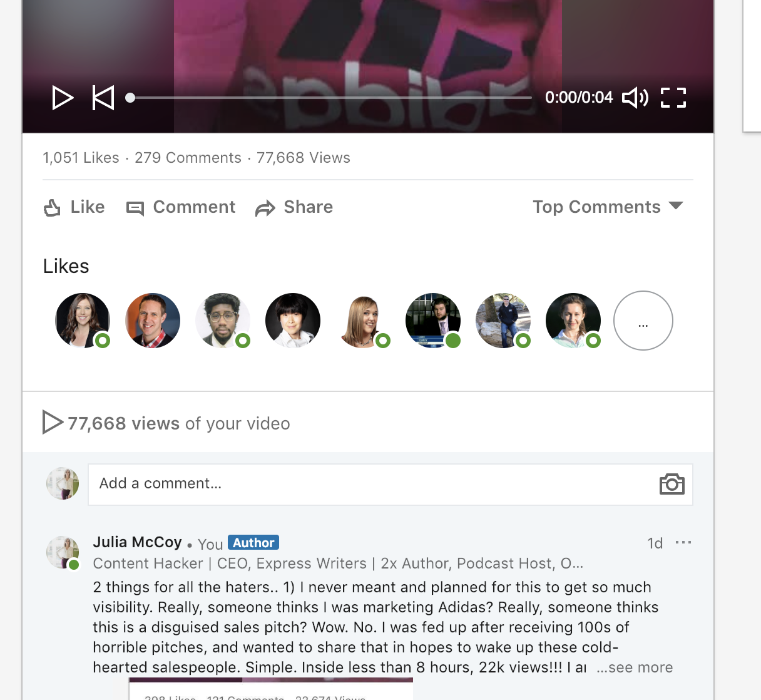The width and height of the screenshot is (761, 700).
Task: Expand the Top Comments sort dropdown
Action: tap(608, 207)
